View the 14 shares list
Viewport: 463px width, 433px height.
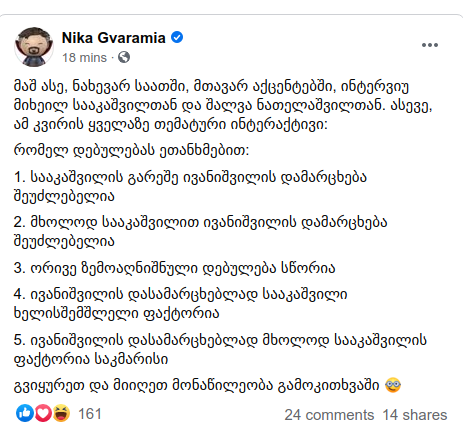point(415,415)
